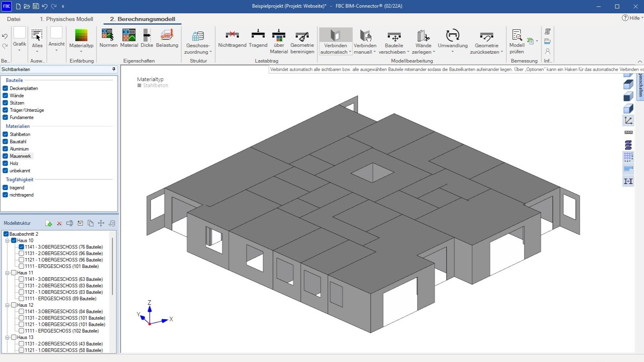Check Haus 11 in model tree
644x362 pixels.
tap(14, 273)
